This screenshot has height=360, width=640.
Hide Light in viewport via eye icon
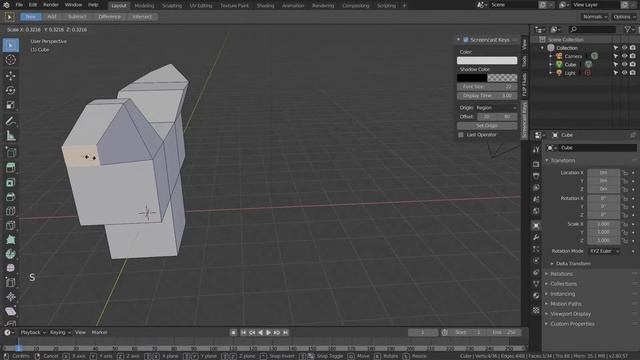pyautogui.click(x=624, y=73)
